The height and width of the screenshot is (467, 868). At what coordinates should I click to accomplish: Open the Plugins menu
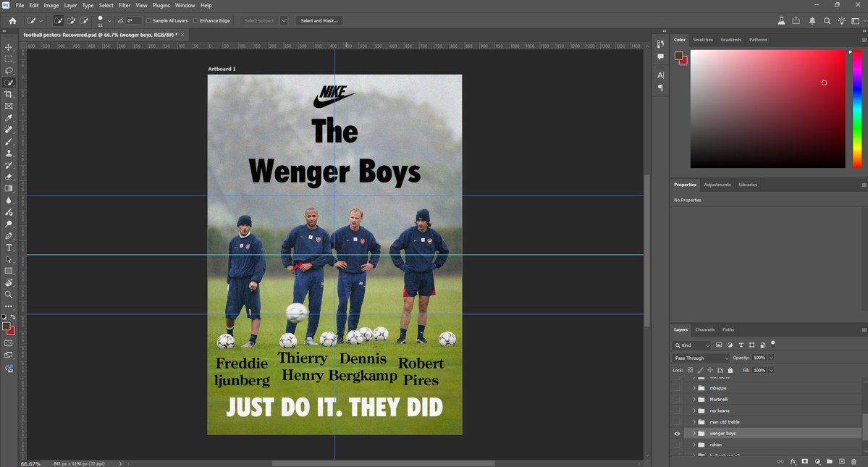tap(161, 5)
